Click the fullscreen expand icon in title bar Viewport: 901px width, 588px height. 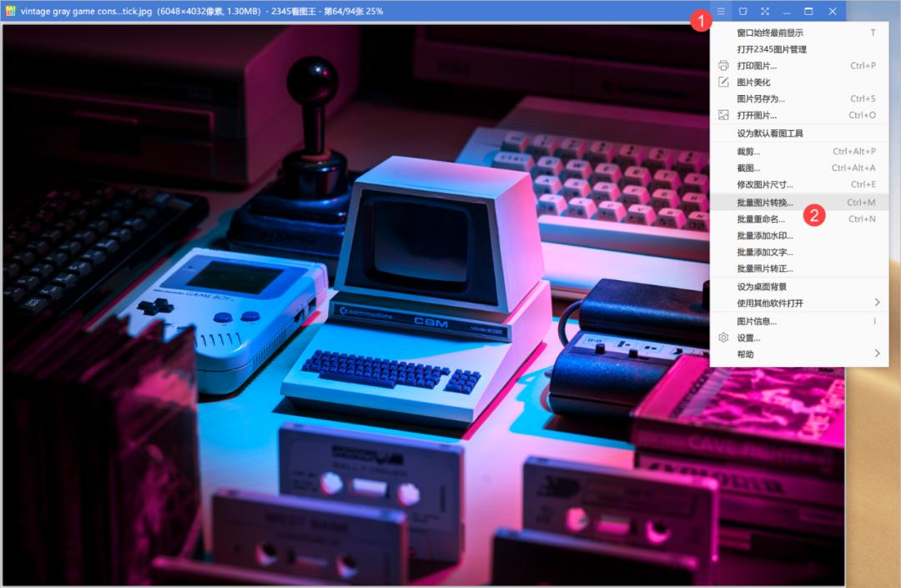pyautogui.click(x=764, y=11)
